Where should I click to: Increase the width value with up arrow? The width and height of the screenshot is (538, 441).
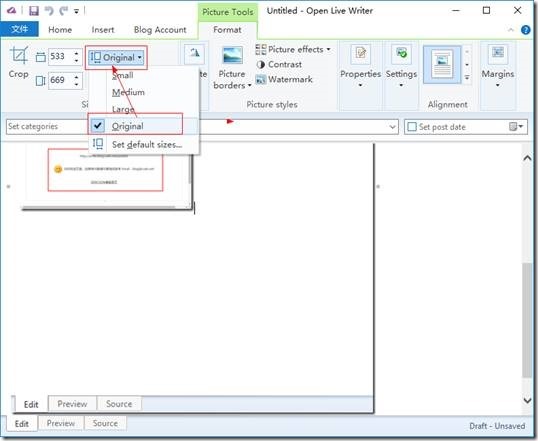pos(77,53)
